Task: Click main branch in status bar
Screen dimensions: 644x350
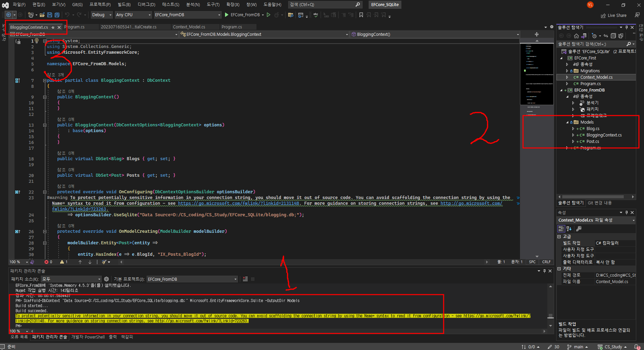Action: (577, 347)
